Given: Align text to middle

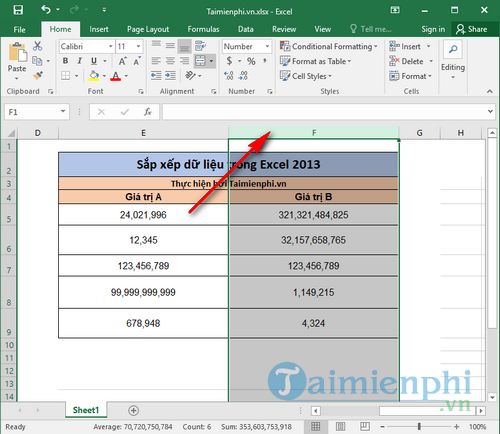Looking at the screenshot, I should [x=170, y=45].
